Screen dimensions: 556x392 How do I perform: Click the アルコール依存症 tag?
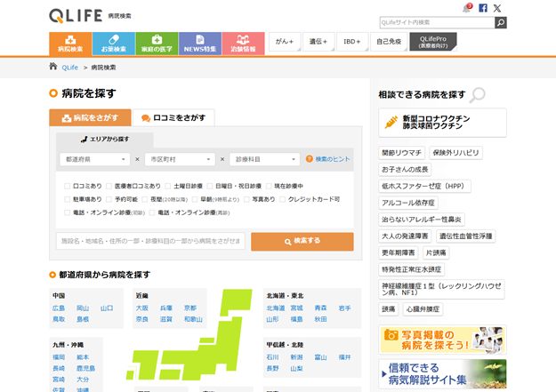408,203
